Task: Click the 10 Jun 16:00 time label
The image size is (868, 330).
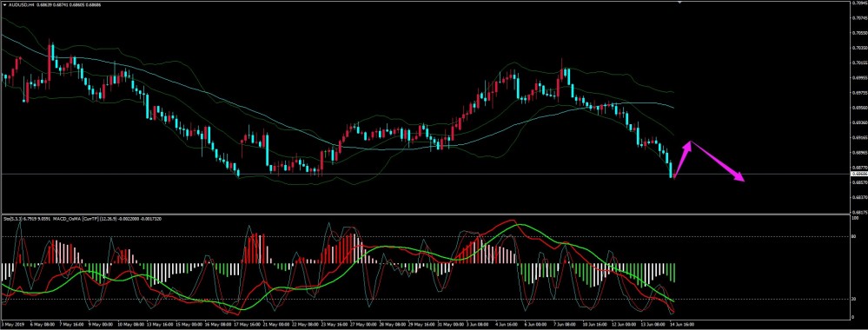Action: [x=595, y=325]
